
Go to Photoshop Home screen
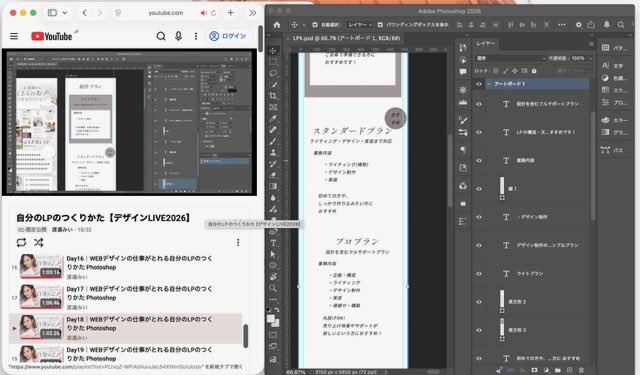click(277, 25)
